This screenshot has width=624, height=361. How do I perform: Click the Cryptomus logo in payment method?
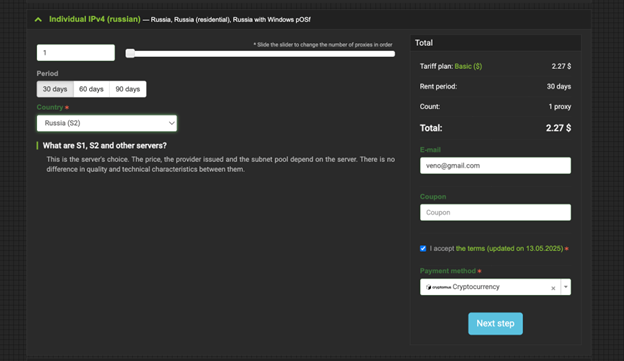pyautogui.click(x=438, y=287)
